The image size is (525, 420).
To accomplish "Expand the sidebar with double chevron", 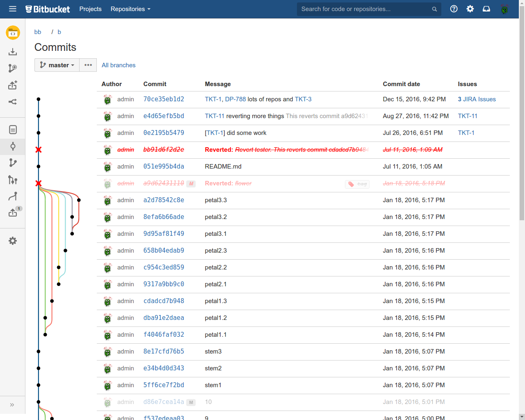I will 12,405.
